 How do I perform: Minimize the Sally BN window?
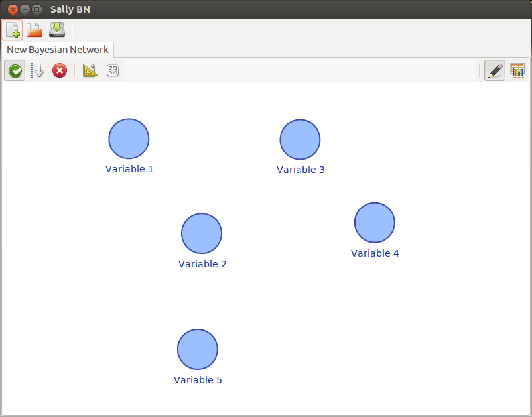click(25, 9)
